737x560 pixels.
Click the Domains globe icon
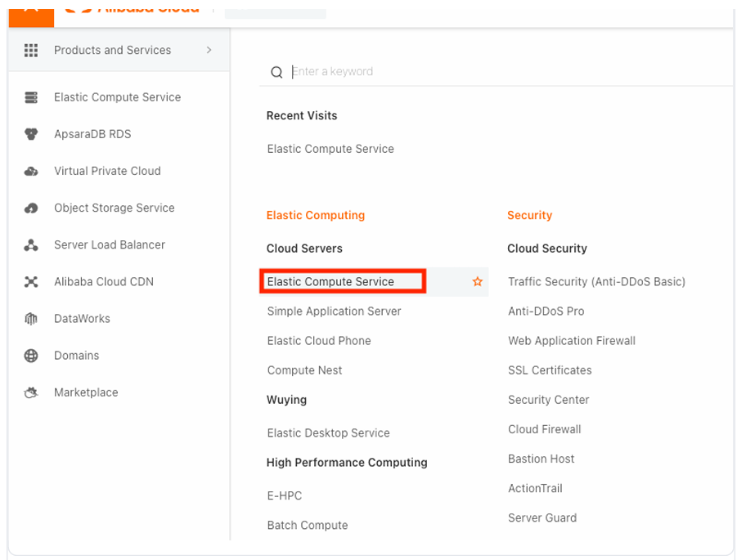pyautogui.click(x=31, y=356)
